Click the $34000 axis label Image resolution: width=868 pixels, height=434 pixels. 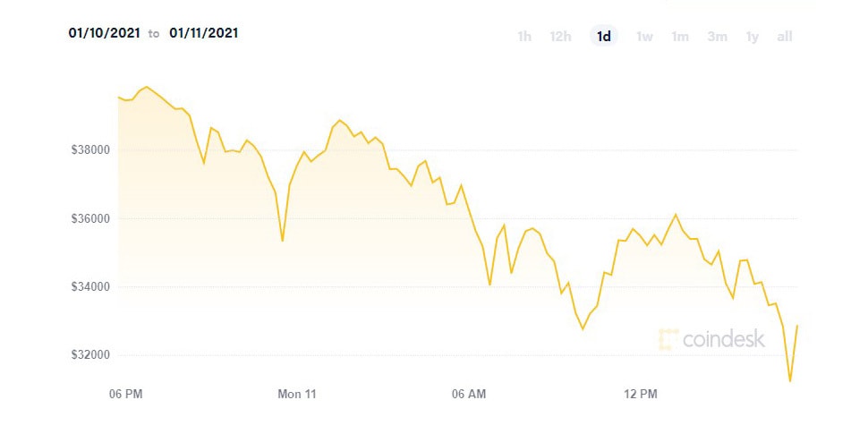[x=90, y=286]
